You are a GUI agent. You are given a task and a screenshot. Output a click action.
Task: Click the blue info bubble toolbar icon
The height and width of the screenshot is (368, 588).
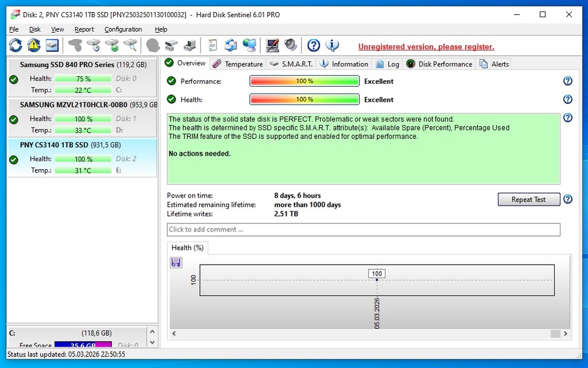(x=332, y=45)
